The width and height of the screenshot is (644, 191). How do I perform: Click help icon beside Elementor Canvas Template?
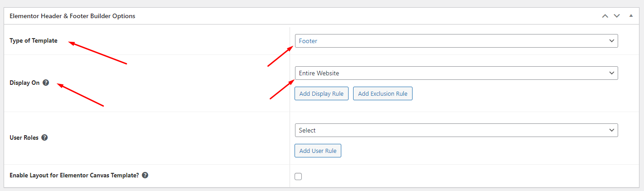point(145,175)
